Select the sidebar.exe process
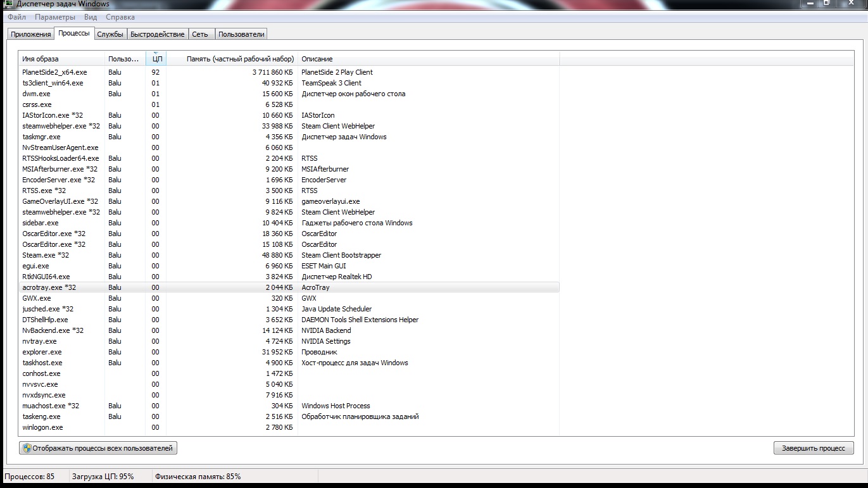868x488 pixels. click(x=289, y=223)
